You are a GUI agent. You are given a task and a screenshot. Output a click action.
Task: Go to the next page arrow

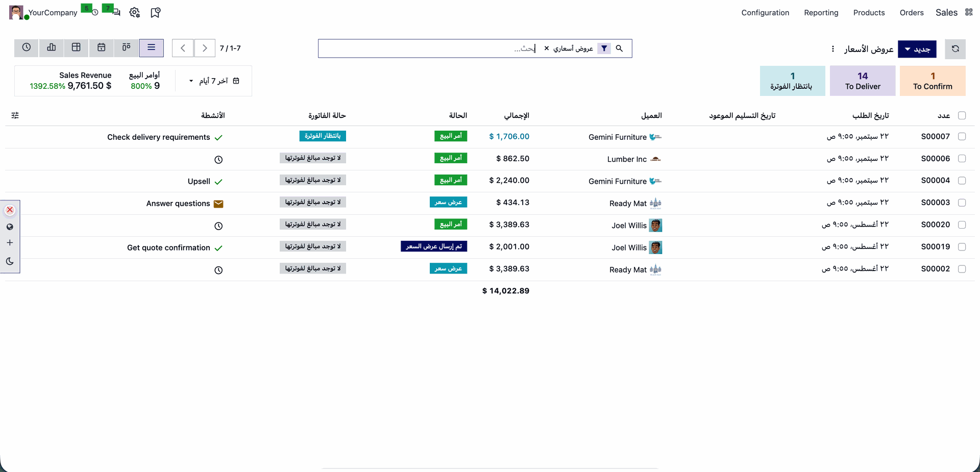tap(205, 48)
